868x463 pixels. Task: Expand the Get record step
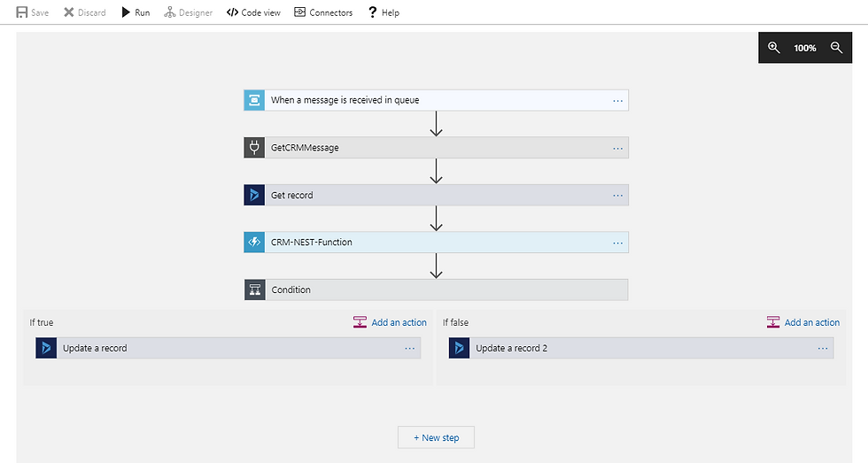click(x=436, y=195)
